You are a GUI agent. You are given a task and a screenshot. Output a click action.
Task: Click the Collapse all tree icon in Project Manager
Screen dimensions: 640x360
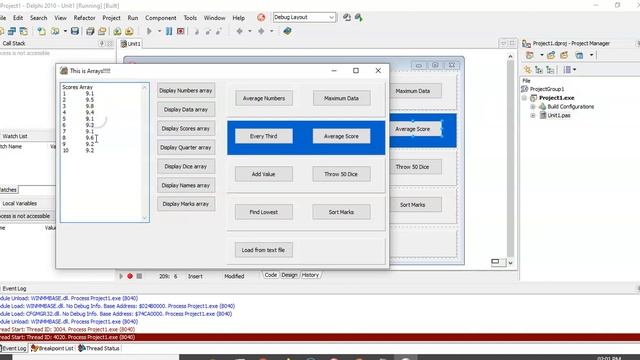(x=550, y=70)
